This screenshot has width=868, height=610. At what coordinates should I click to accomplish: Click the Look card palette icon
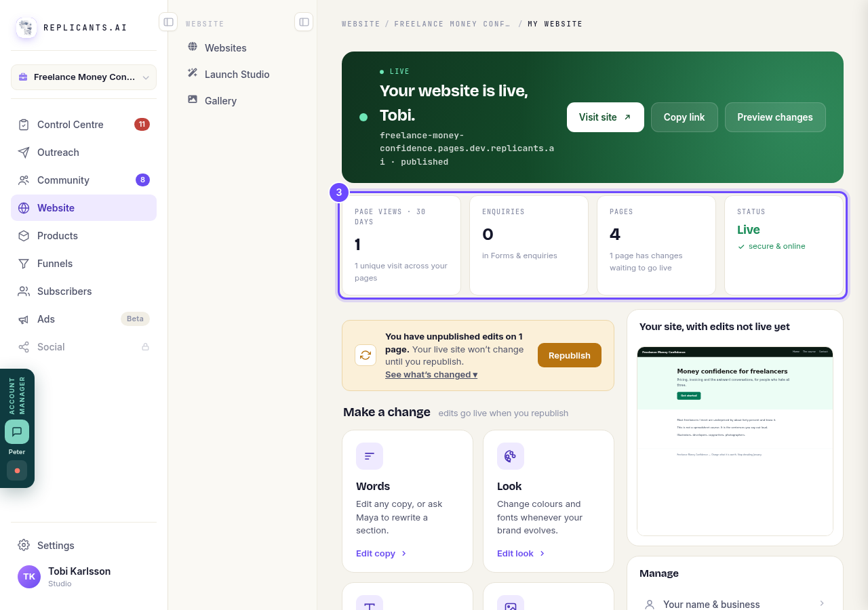(511, 456)
